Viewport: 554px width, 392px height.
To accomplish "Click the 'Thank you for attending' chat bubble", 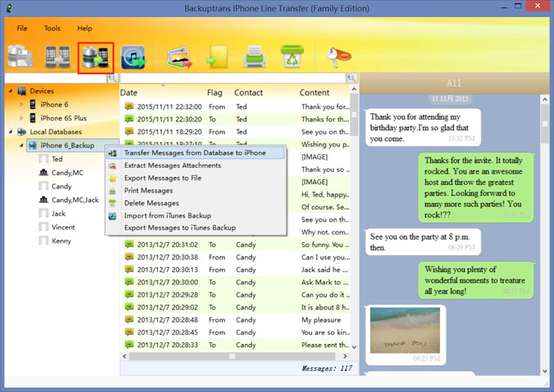I will point(423,128).
